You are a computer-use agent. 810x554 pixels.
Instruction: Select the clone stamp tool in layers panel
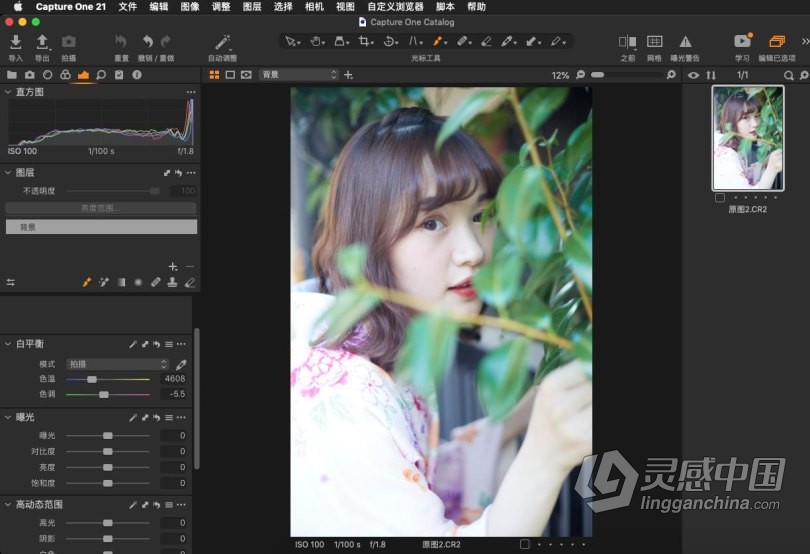click(173, 282)
